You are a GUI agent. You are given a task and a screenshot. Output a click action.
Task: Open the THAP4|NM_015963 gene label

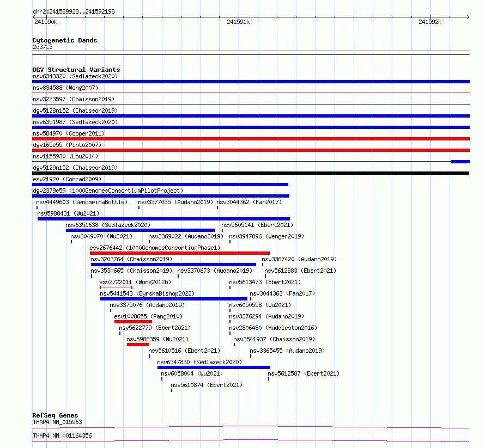click(58, 422)
